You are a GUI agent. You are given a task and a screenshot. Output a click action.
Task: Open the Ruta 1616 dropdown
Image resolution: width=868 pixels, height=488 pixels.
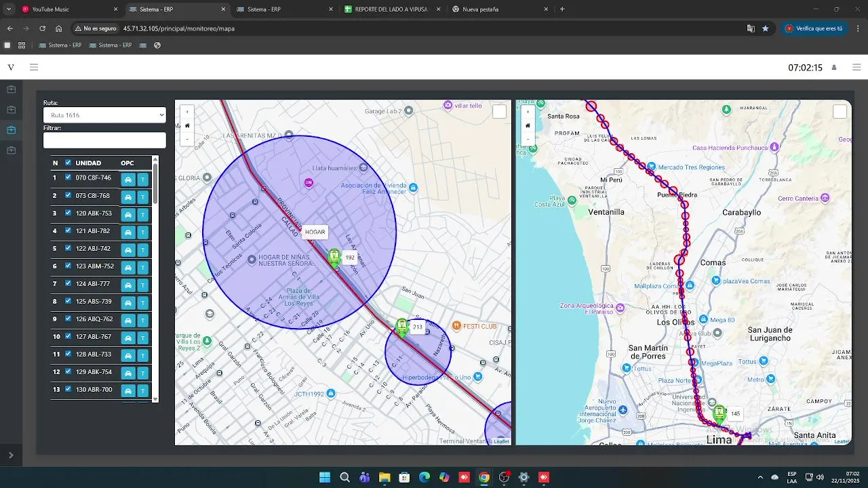(x=104, y=115)
